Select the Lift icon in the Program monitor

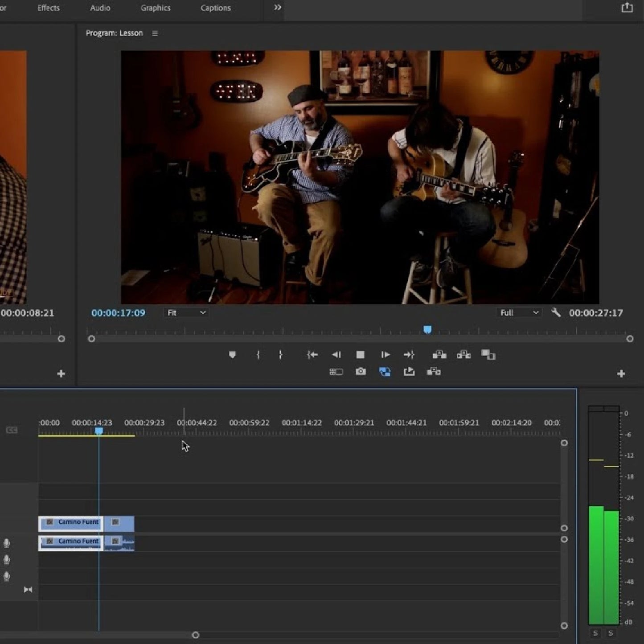pos(440,355)
